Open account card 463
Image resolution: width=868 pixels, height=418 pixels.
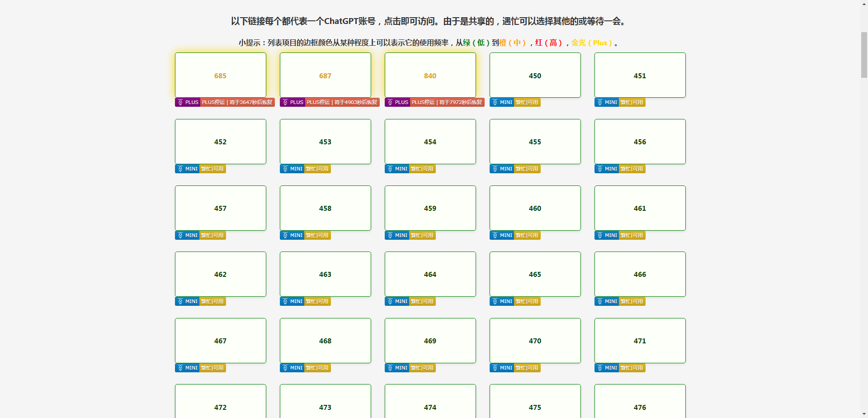click(325, 274)
